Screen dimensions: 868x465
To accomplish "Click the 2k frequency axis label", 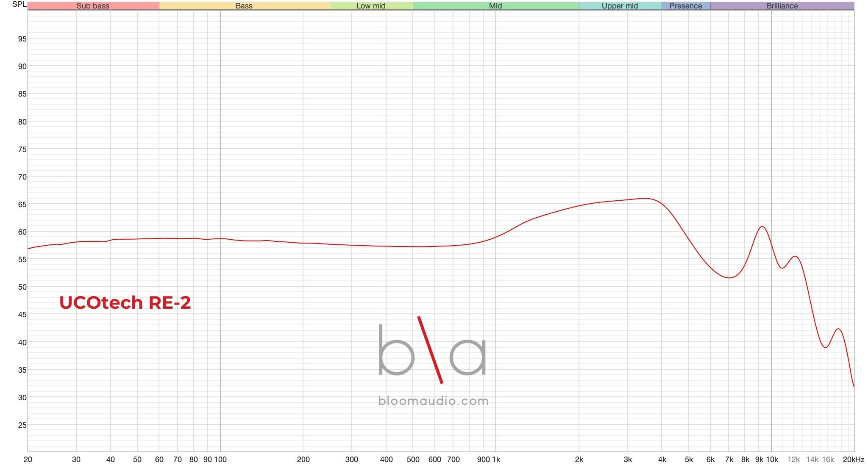I will tap(579, 459).
